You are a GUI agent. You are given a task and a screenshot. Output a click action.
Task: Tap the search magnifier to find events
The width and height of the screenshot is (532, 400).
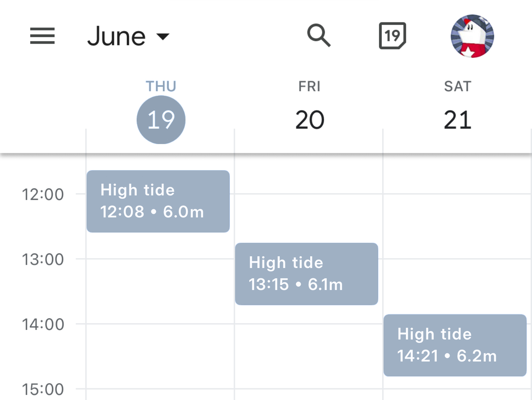(x=319, y=36)
